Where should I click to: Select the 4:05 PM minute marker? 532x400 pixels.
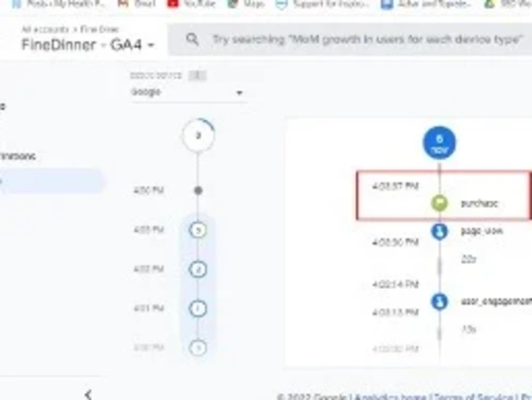point(198,230)
